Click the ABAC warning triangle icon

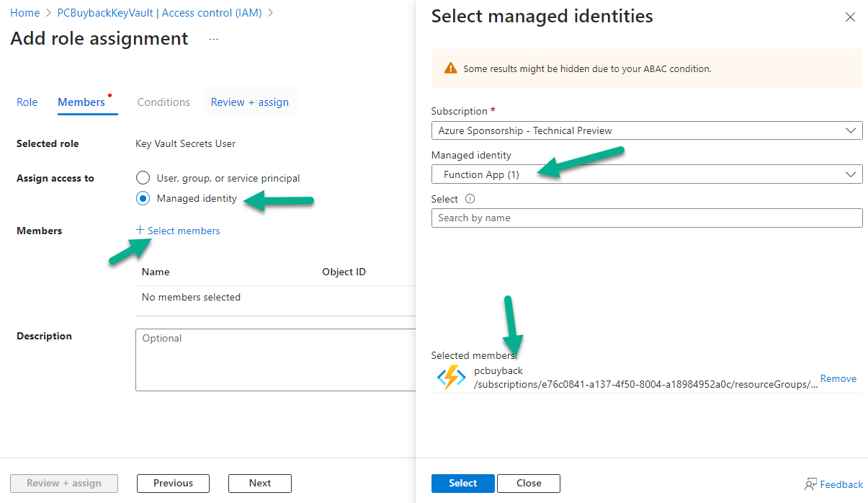[450, 68]
